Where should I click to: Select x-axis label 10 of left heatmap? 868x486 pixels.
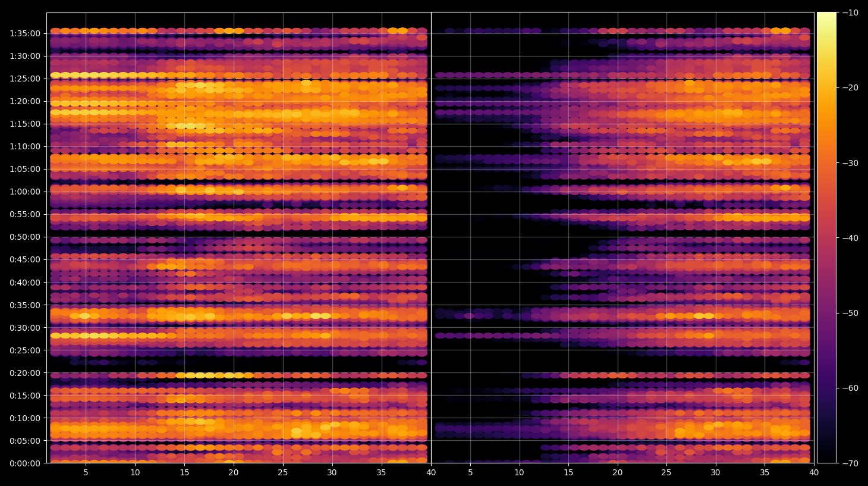(135, 473)
